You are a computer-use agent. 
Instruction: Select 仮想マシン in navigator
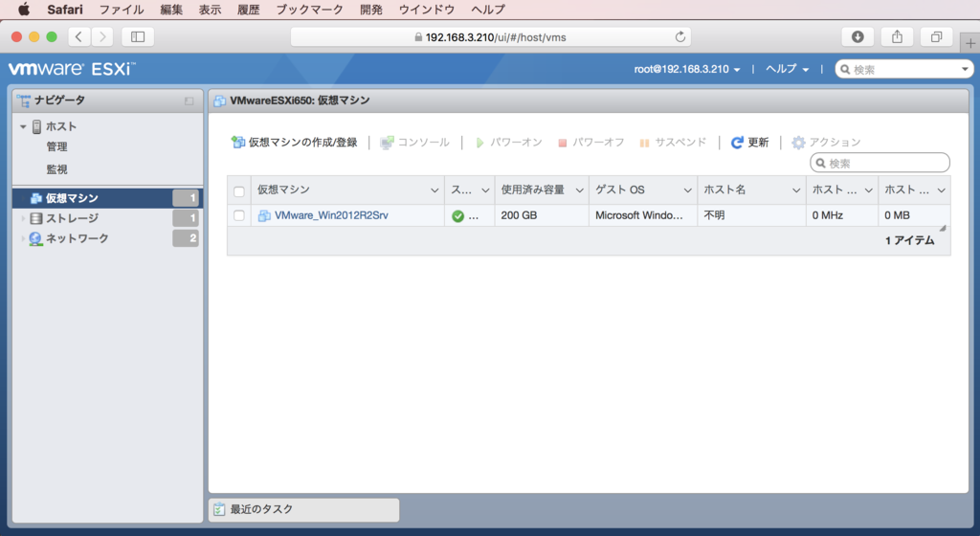pyautogui.click(x=107, y=198)
